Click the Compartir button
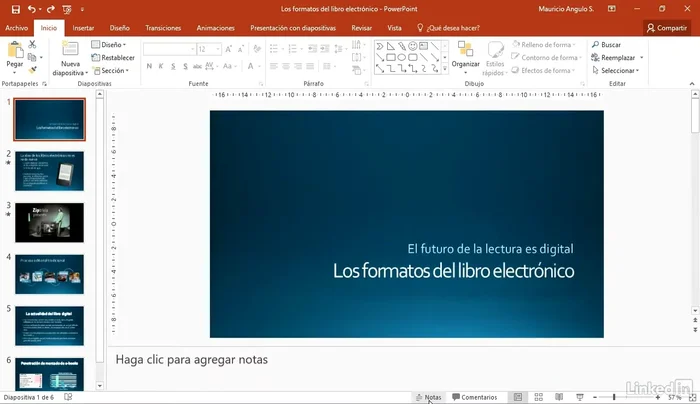Viewport: 700px width, 404px height. [667, 28]
